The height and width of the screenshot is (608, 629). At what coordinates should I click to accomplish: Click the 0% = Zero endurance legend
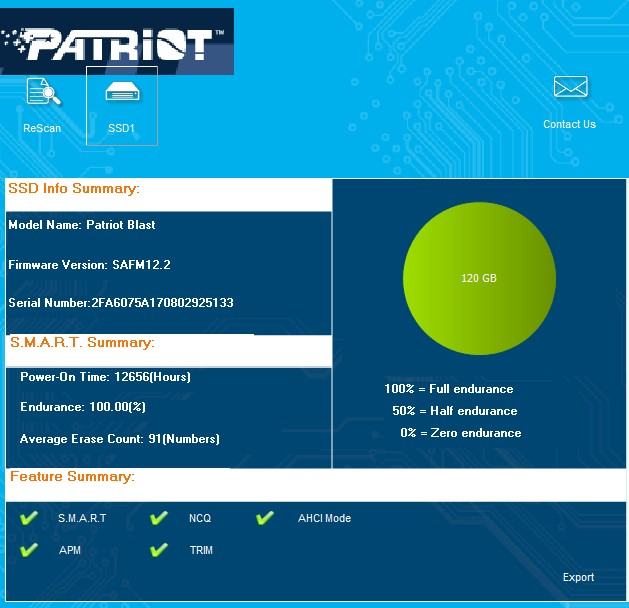click(461, 433)
